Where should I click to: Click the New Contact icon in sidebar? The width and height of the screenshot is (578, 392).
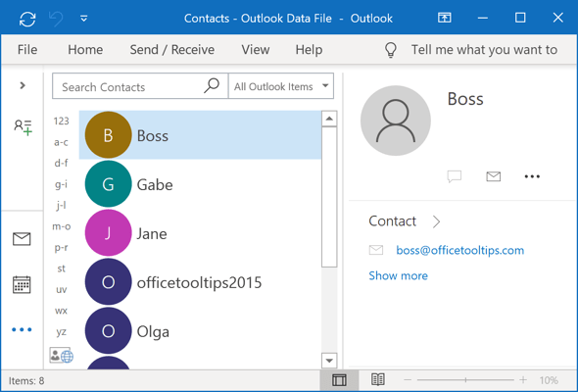(x=23, y=127)
